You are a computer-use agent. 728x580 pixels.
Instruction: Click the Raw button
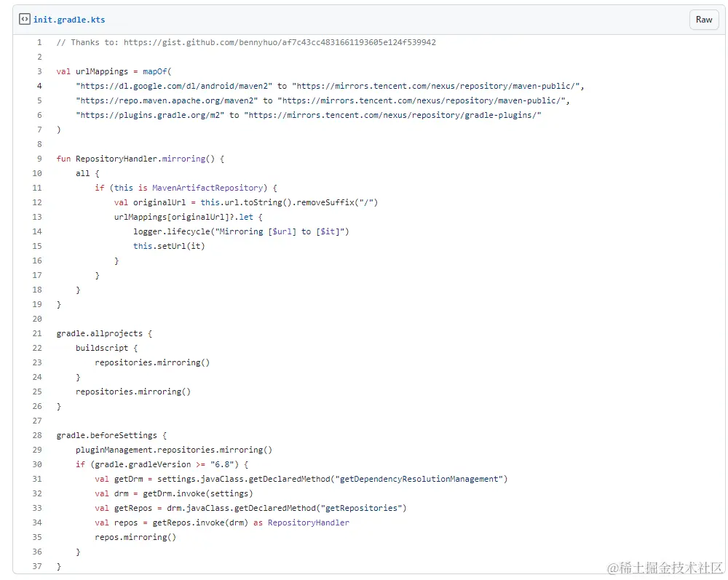tap(704, 20)
